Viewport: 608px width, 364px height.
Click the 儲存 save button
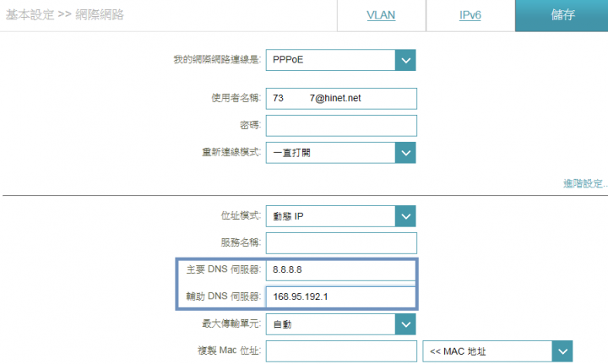(x=562, y=15)
